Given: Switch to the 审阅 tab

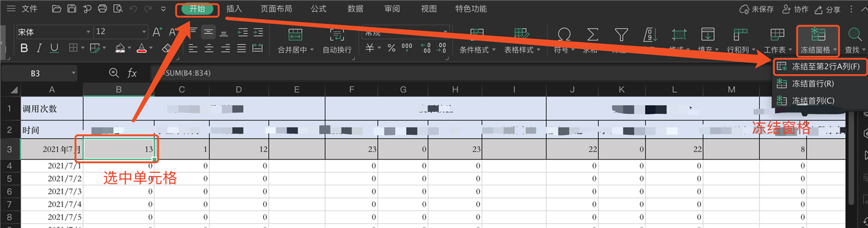Looking at the screenshot, I should click(x=392, y=9).
